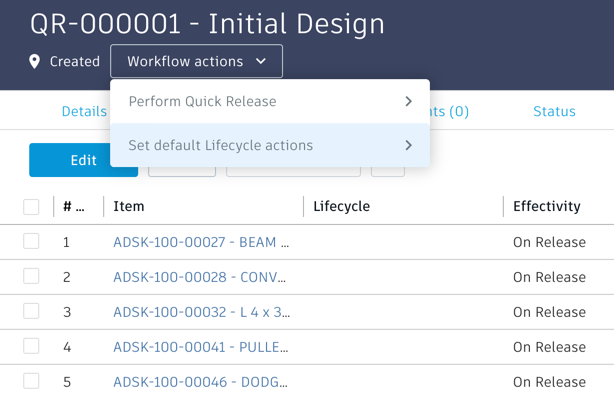Screen dimensions: 614x397
Task: Open item ADSK-100-00041 - PULLE link
Action: (200, 347)
